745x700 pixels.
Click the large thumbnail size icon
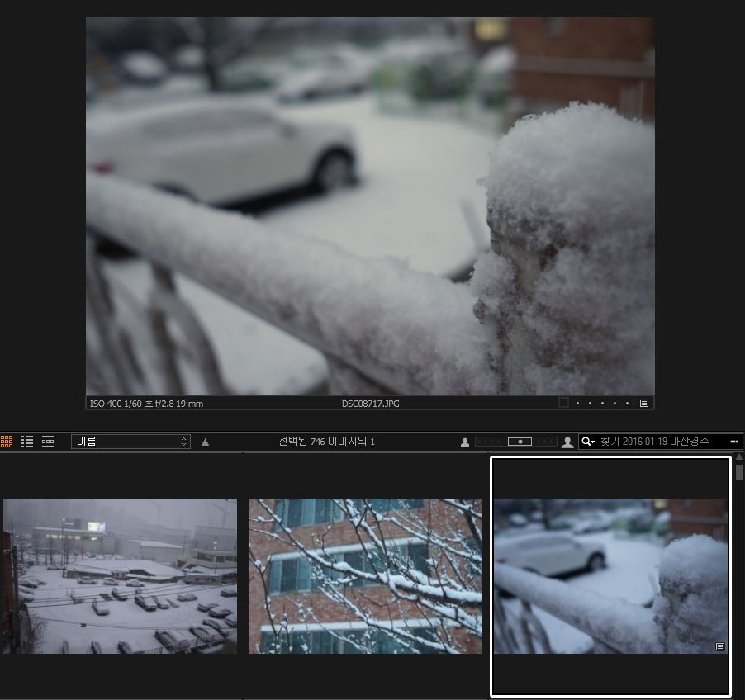coord(567,442)
